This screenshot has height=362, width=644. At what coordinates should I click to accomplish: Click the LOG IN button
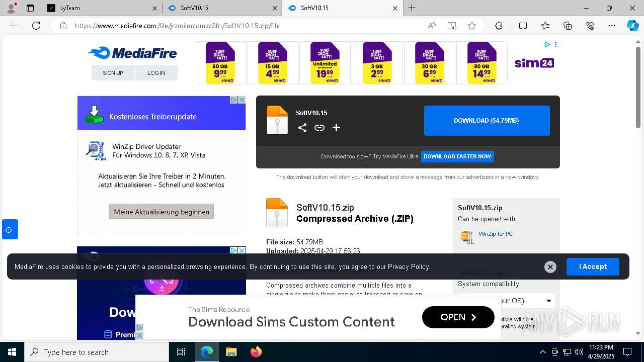click(156, 73)
